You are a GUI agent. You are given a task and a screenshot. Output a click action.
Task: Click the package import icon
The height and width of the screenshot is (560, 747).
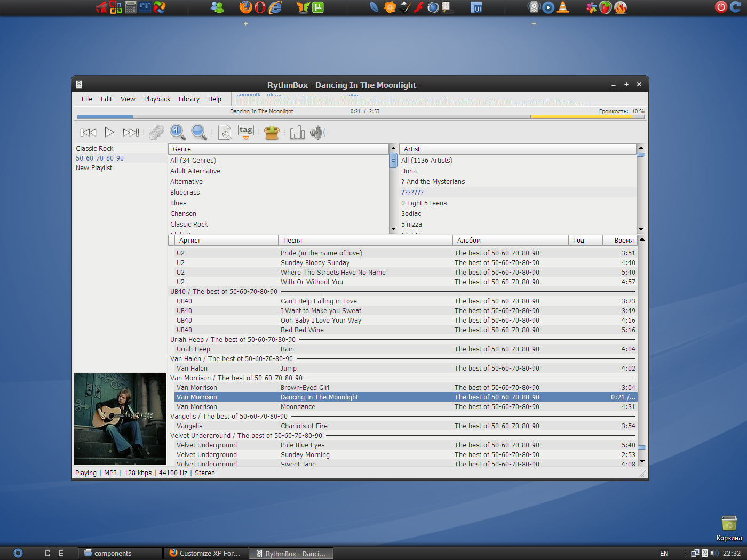pos(272,132)
